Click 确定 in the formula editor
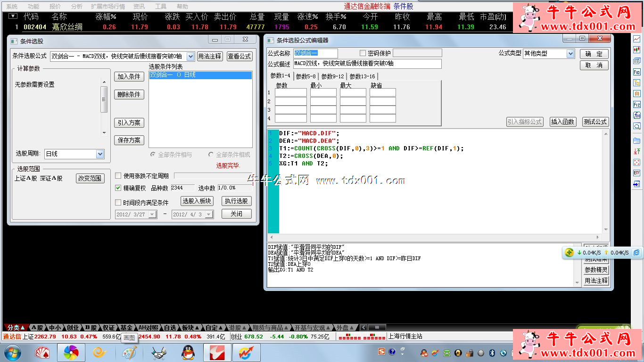 point(594,54)
